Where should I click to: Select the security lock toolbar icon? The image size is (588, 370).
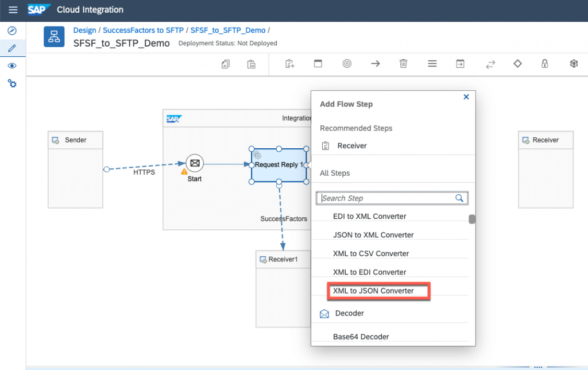(544, 63)
